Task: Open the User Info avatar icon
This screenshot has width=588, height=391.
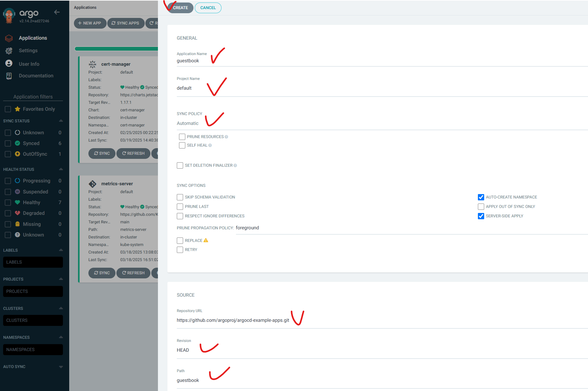Action: coord(9,64)
